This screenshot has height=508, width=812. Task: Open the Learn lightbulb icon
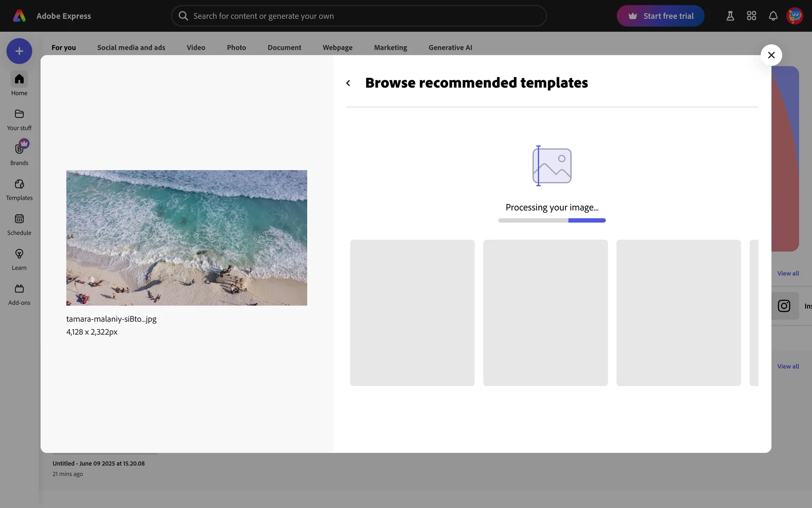pyautogui.click(x=19, y=259)
